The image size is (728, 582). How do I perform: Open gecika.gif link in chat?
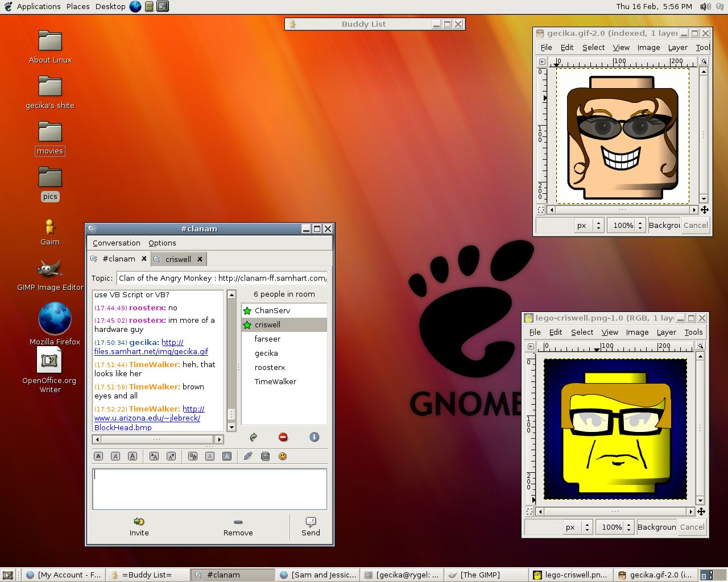click(x=151, y=347)
